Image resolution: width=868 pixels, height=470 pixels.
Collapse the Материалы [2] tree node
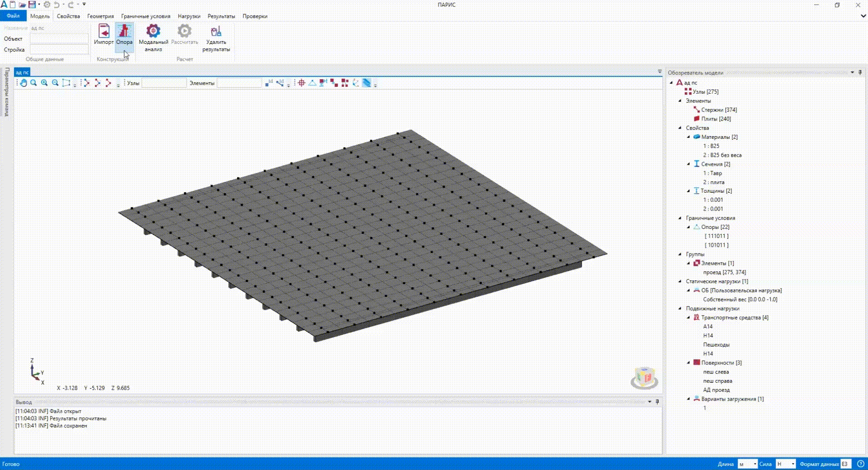(x=688, y=137)
